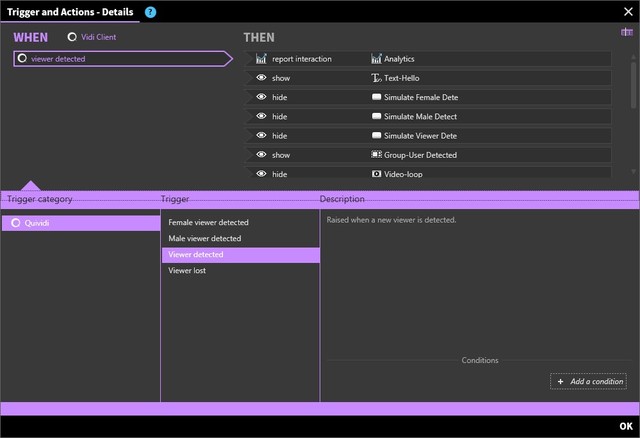
Task: Select the 'viewer detected' WHEN trigger box
Action: [118, 59]
